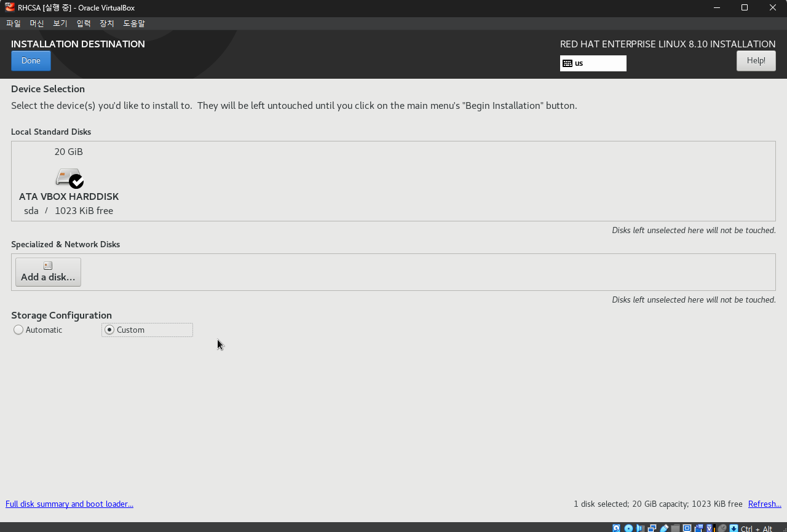Image resolution: width=787 pixels, height=532 pixels.
Task: Click the virtualization V status icon
Action: pyautogui.click(x=711, y=528)
